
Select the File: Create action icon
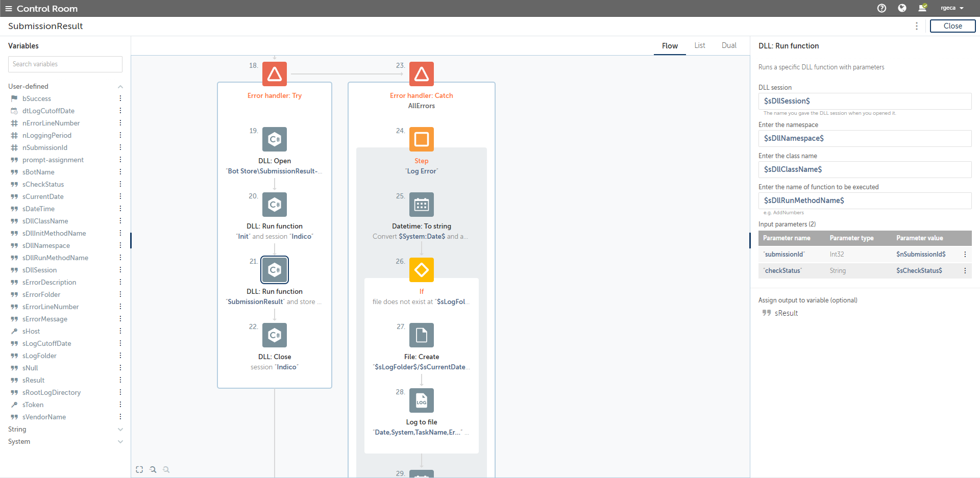tap(422, 335)
